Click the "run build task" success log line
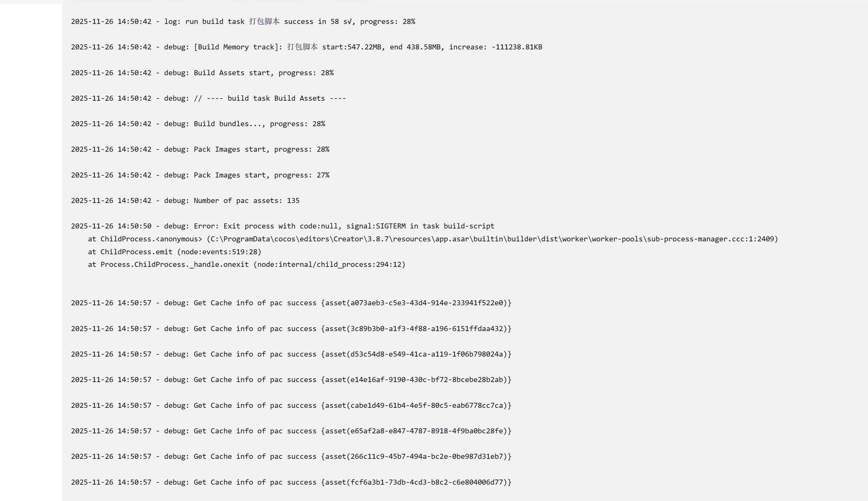This screenshot has width=868, height=501. (x=243, y=22)
